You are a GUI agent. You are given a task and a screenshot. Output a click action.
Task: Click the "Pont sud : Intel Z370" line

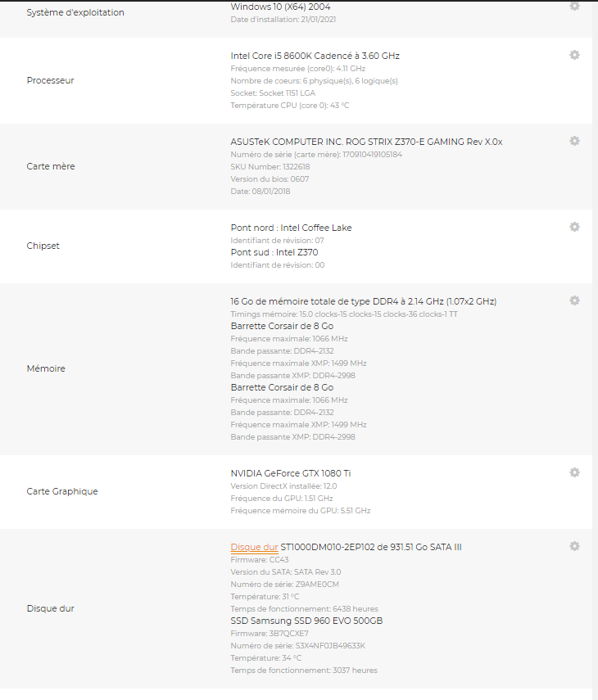tap(274, 252)
